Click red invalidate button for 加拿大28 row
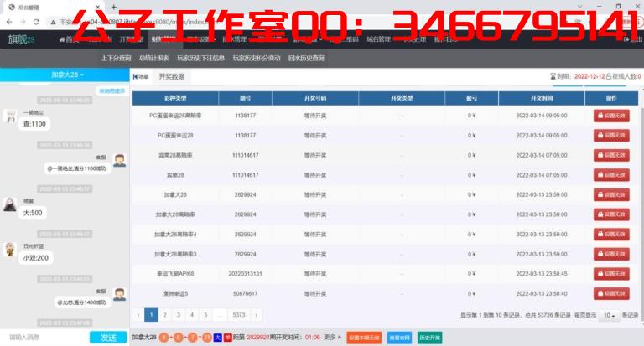644x346 pixels. point(611,194)
